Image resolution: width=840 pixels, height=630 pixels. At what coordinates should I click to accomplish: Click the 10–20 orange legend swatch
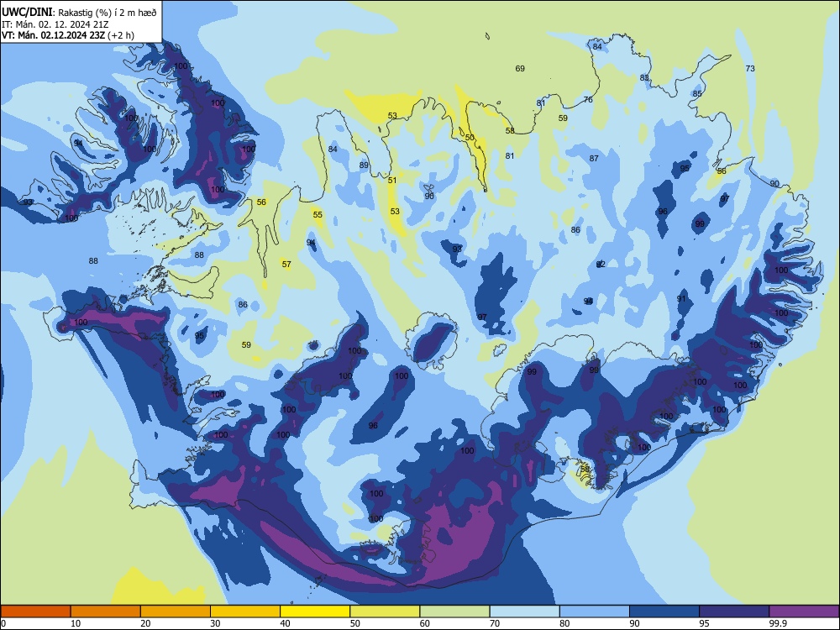click(x=106, y=612)
